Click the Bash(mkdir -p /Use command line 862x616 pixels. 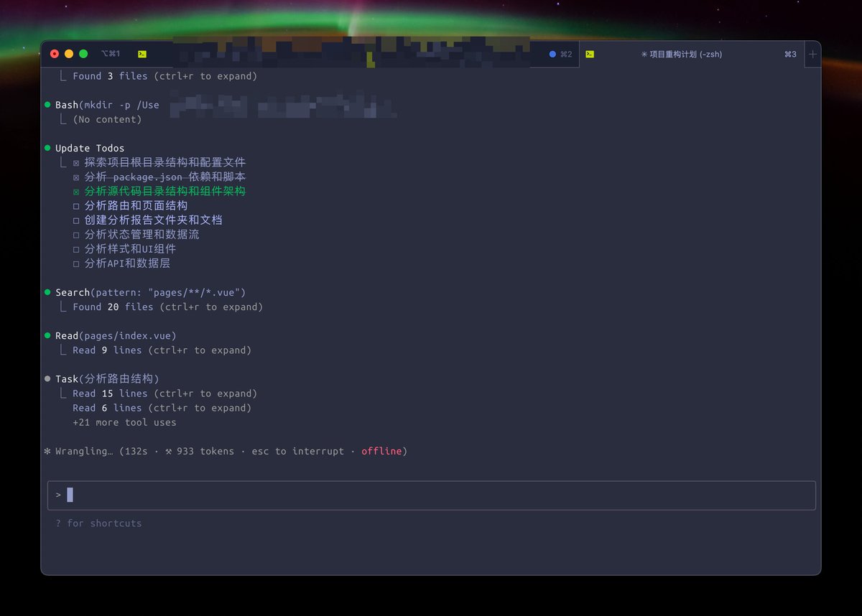click(x=107, y=105)
